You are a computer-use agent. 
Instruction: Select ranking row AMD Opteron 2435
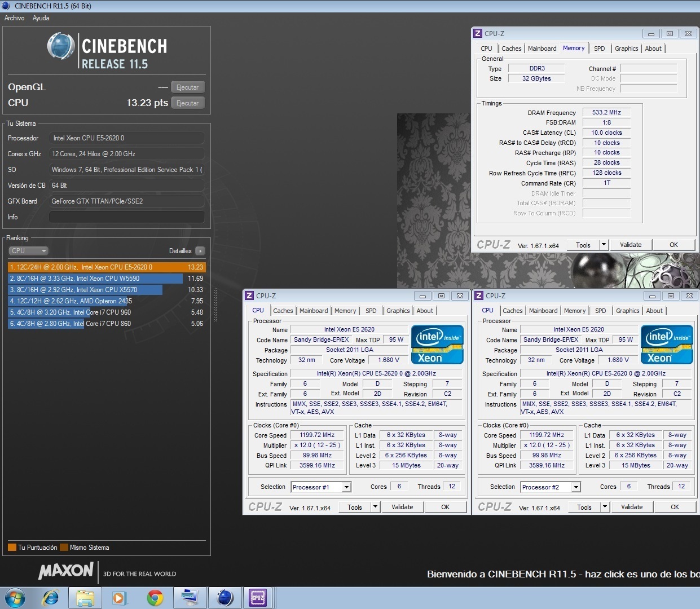(x=107, y=301)
